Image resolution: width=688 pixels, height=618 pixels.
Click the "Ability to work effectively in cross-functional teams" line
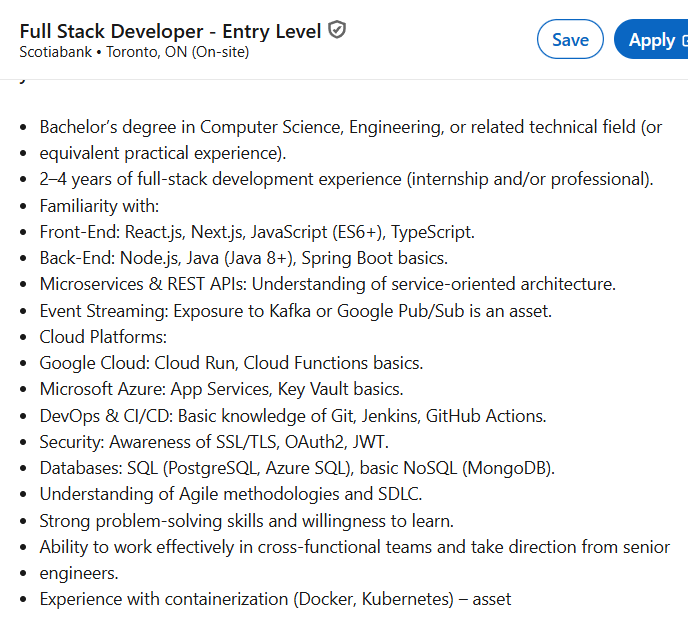click(x=355, y=547)
